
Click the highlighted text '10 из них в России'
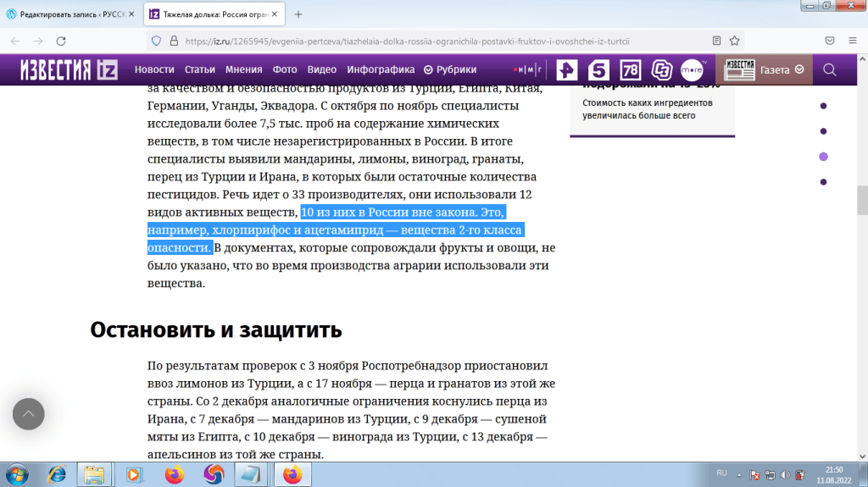pyautogui.click(x=353, y=212)
